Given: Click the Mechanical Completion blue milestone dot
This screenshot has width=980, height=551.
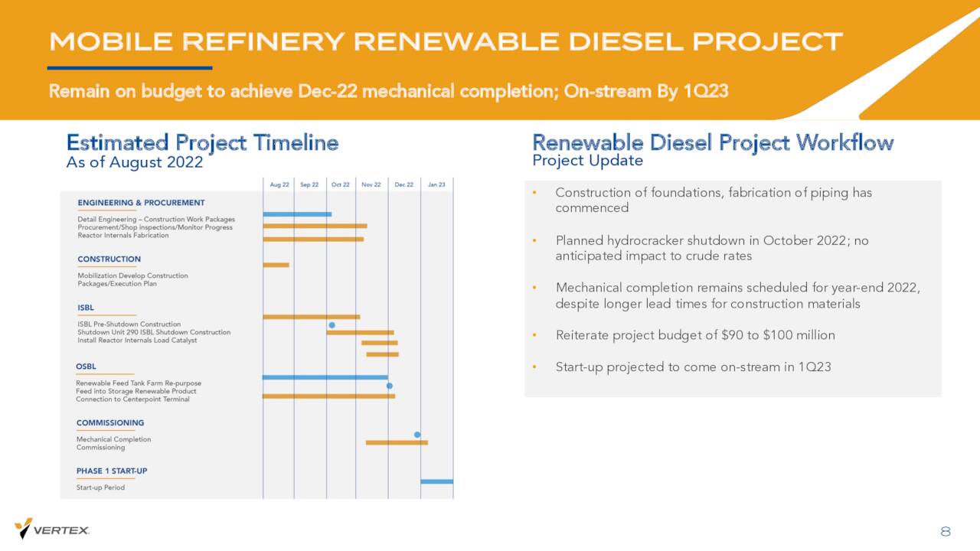Looking at the screenshot, I should [417, 435].
